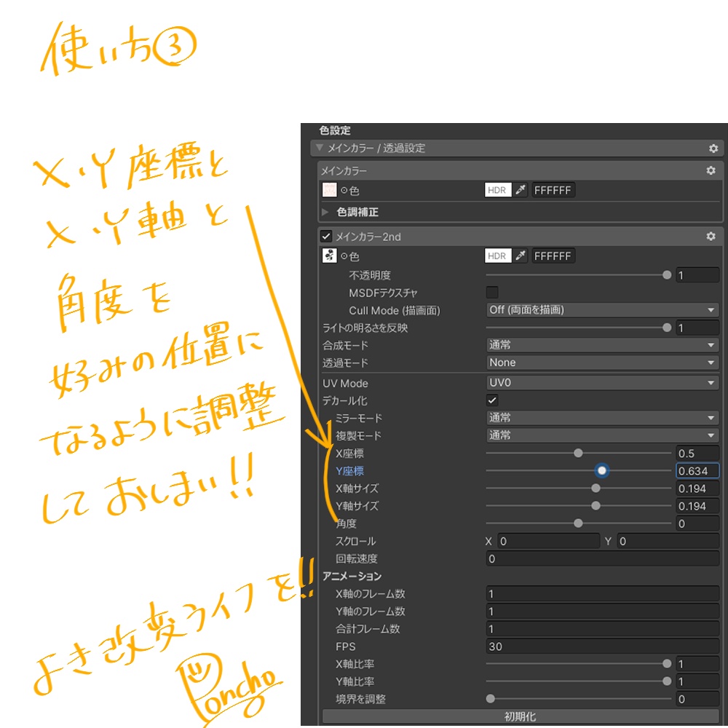Edit the X軸サイズ value field

(697, 488)
